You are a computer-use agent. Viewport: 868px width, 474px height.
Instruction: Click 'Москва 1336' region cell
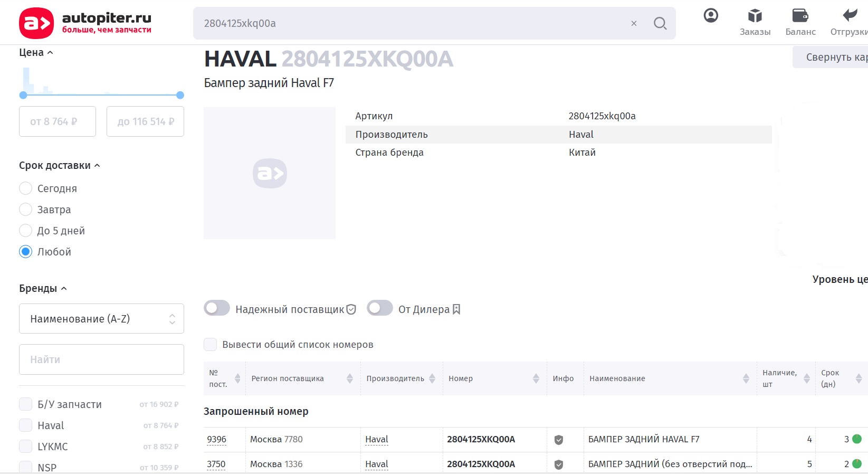pos(276,464)
